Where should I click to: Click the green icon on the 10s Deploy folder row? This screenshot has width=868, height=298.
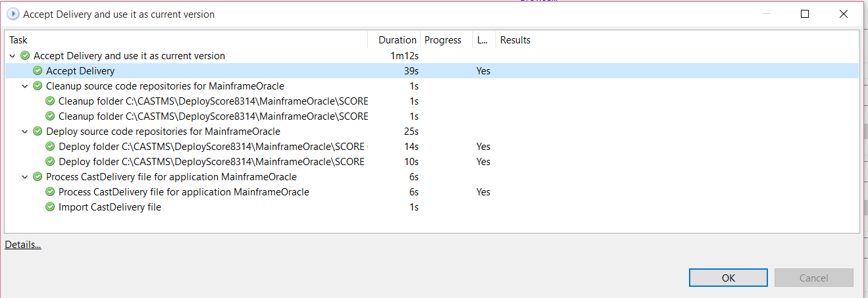click(x=50, y=162)
